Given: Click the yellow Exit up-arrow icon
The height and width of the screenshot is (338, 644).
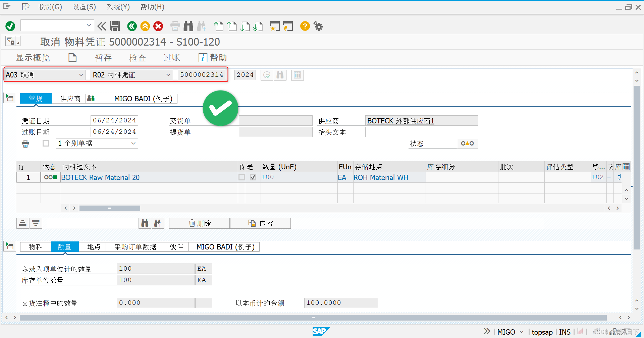Looking at the screenshot, I should click(x=145, y=26).
